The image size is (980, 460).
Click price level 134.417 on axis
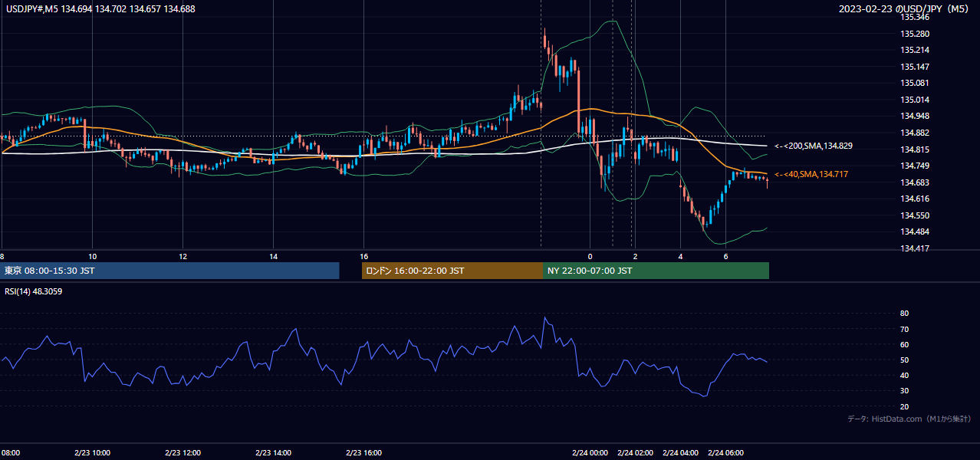[x=915, y=248]
